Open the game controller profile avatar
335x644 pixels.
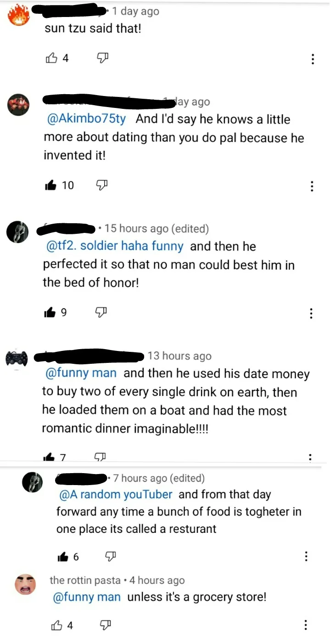click(x=17, y=358)
